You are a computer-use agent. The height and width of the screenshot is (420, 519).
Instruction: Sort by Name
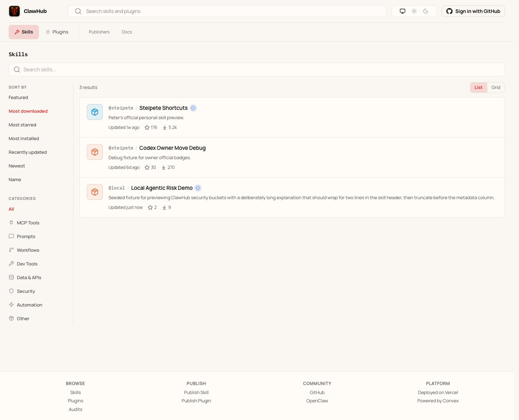tap(15, 180)
